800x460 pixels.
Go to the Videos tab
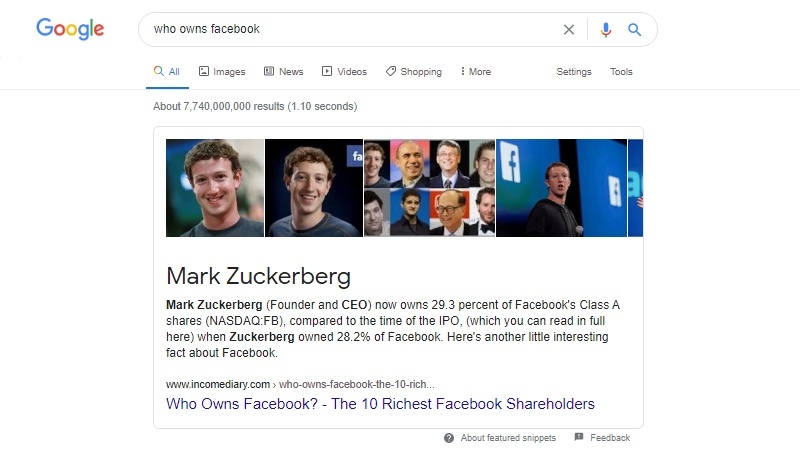point(344,72)
